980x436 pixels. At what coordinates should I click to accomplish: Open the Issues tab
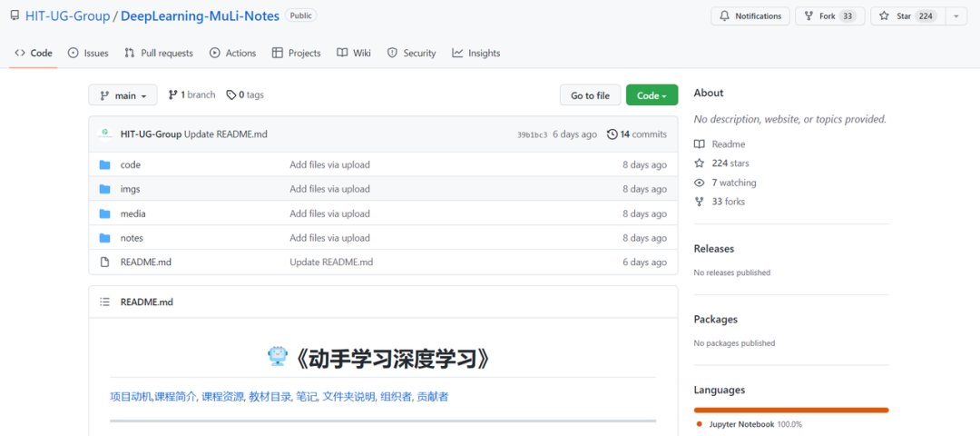click(x=88, y=54)
